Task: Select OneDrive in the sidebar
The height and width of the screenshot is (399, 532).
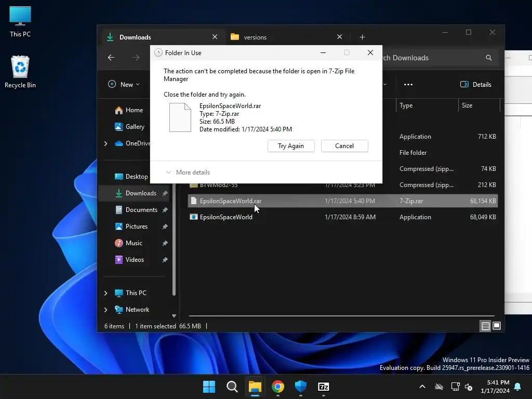Action: click(x=132, y=143)
